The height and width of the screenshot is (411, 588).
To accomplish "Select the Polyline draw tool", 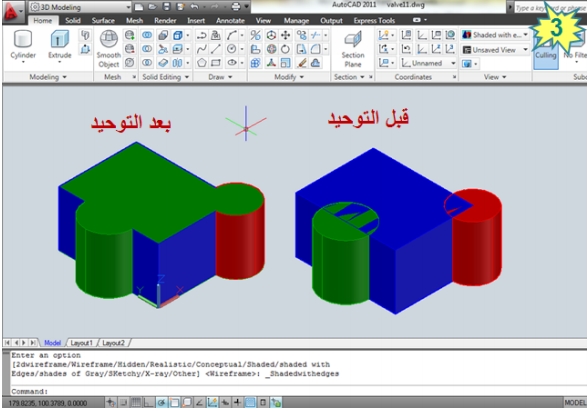I will (202, 35).
